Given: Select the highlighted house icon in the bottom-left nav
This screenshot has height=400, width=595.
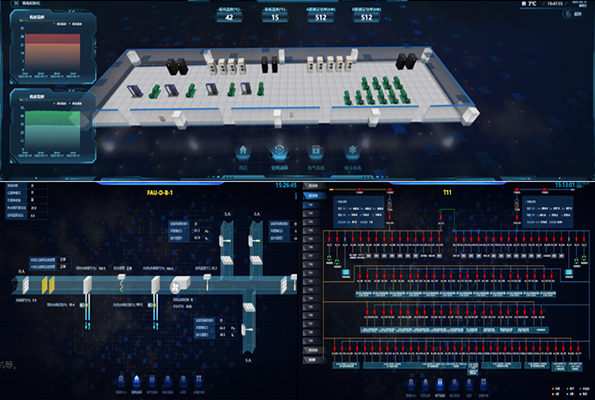Looking at the screenshot, I should click(136, 381).
